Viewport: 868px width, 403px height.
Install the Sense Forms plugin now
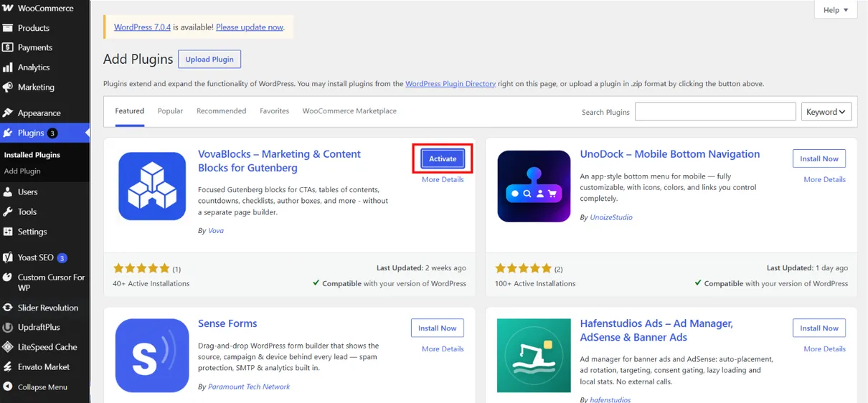click(x=438, y=328)
